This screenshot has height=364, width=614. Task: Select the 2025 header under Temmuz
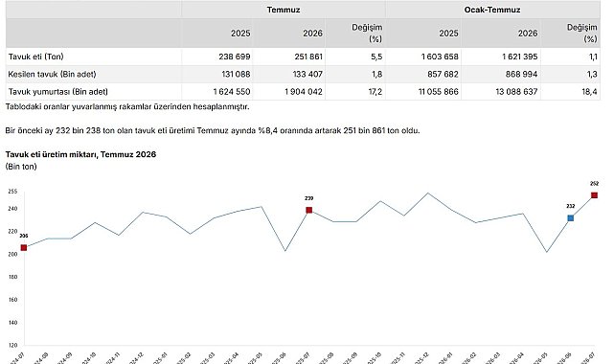click(x=240, y=34)
